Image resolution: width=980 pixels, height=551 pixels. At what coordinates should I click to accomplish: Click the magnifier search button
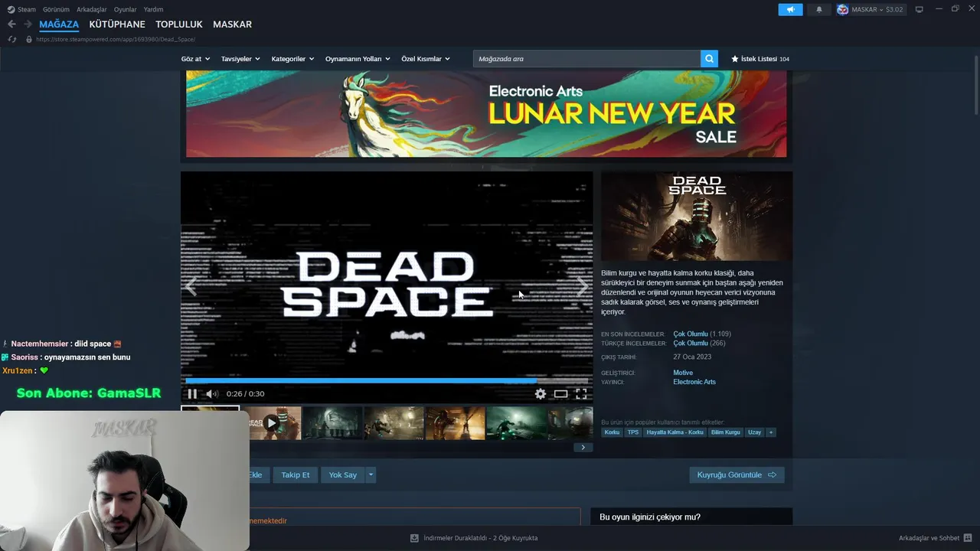(710, 59)
